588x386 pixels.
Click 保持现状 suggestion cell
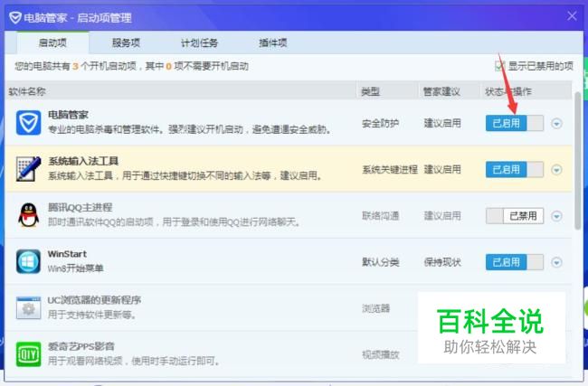coord(442,262)
